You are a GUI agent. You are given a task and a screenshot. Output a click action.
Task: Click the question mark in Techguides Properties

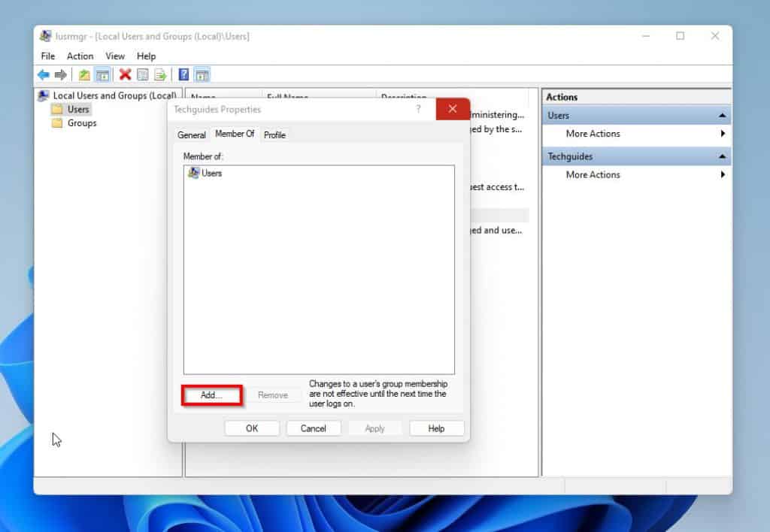(418, 109)
